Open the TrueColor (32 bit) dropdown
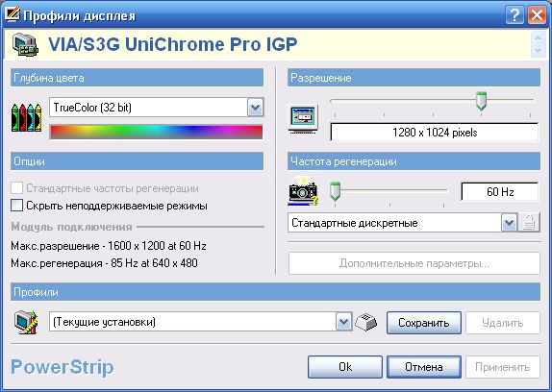The image size is (552, 392). (255, 108)
